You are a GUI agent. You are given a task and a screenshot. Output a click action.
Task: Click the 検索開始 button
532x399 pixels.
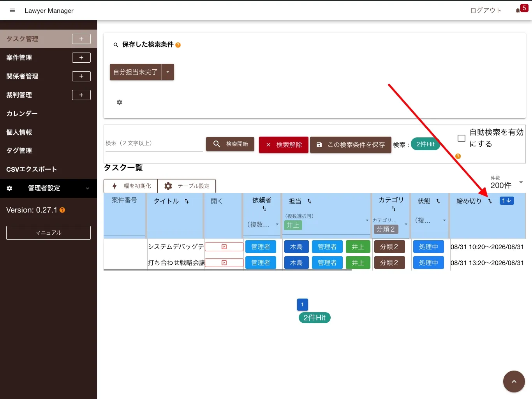[x=230, y=144]
